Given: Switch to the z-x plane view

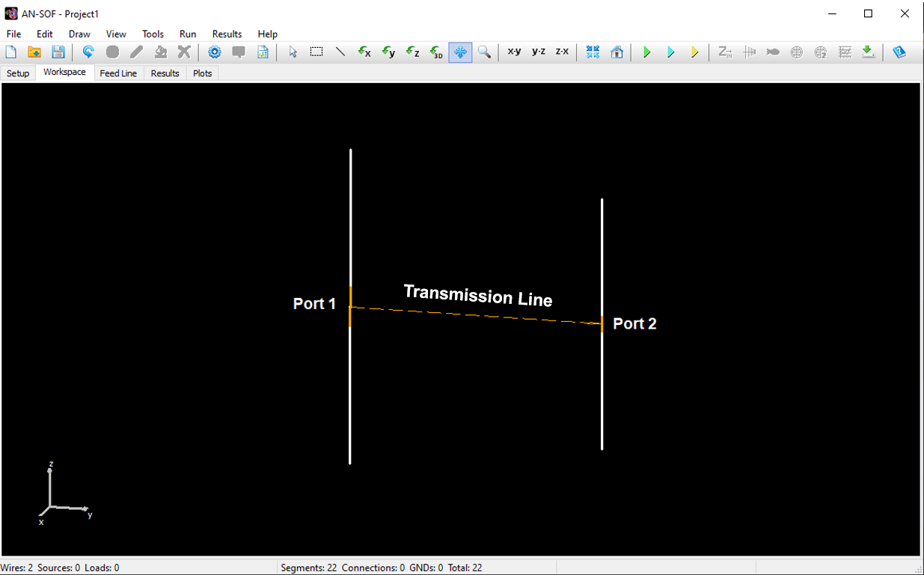Looking at the screenshot, I should tap(562, 52).
